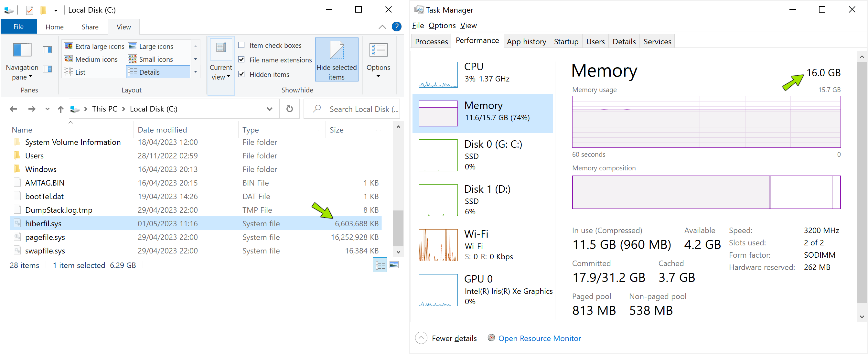Viewport: 868px width, 354px height.
Task: Select the Performance tab in Task Manager
Action: click(477, 42)
